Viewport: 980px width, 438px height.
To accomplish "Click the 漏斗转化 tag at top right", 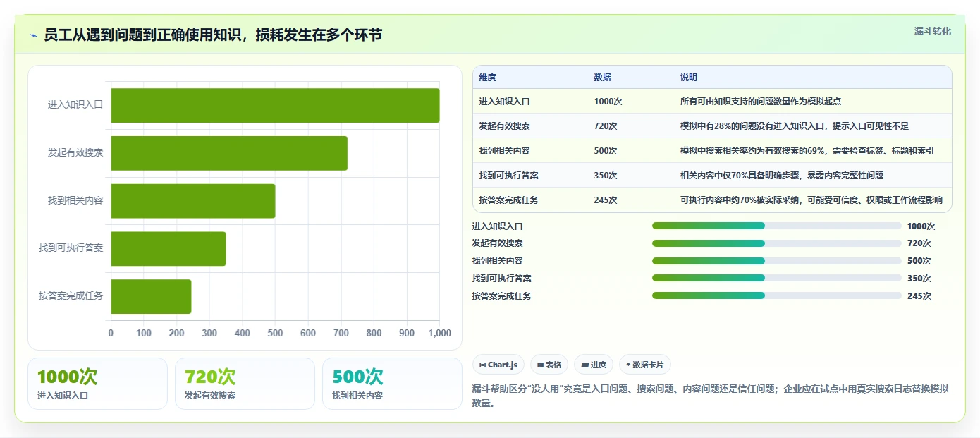I will coord(932,31).
